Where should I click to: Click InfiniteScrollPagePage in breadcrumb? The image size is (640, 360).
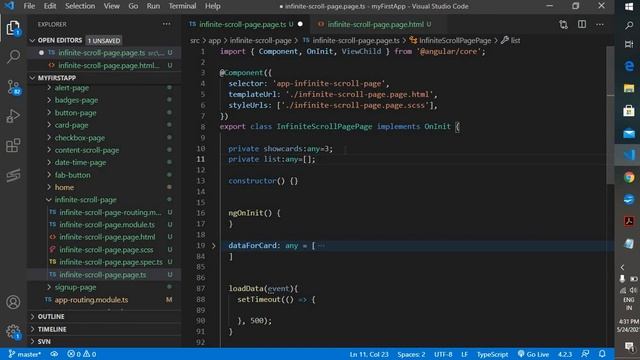coord(455,40)
